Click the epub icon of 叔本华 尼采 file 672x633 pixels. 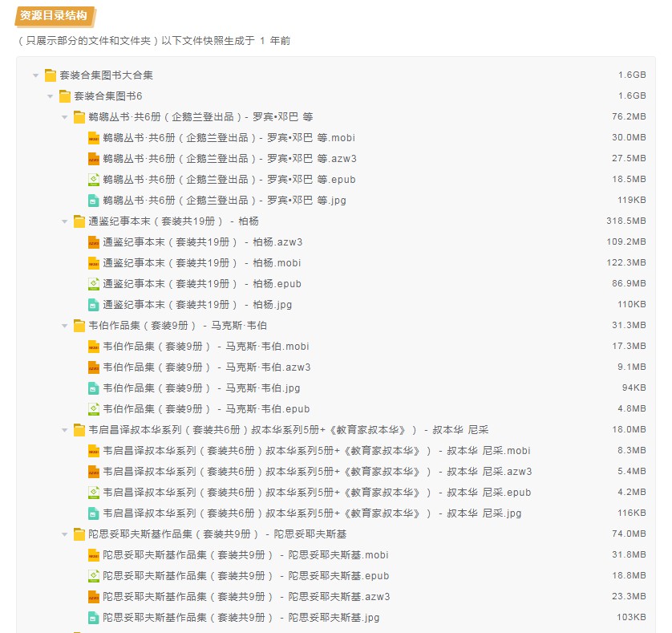pos(94,493)
